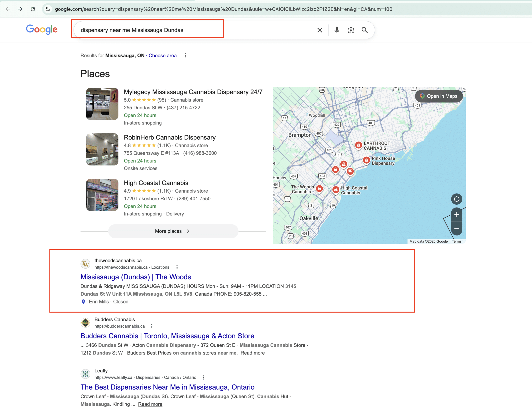The width and height of the screenshot is (532, 417).
Task: Click Read more in Leafly snippet
Action: click(x=150, y=404)
